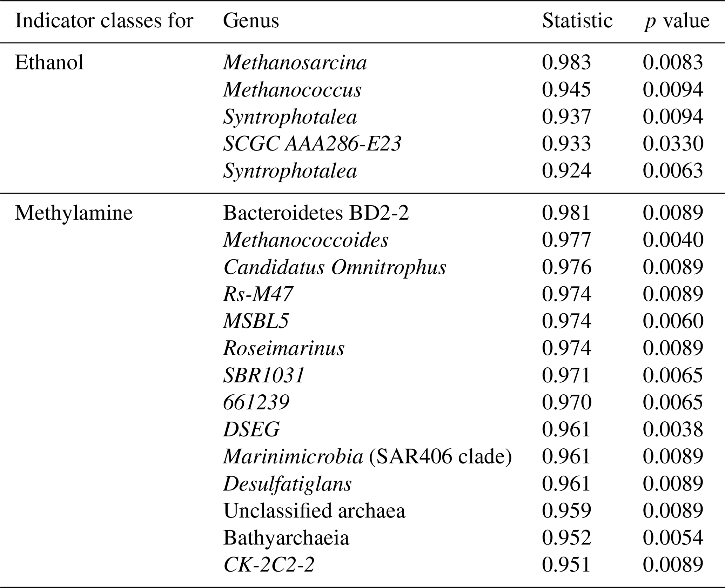Click the Methanosarcina genus cell

(x=295, y=63)
